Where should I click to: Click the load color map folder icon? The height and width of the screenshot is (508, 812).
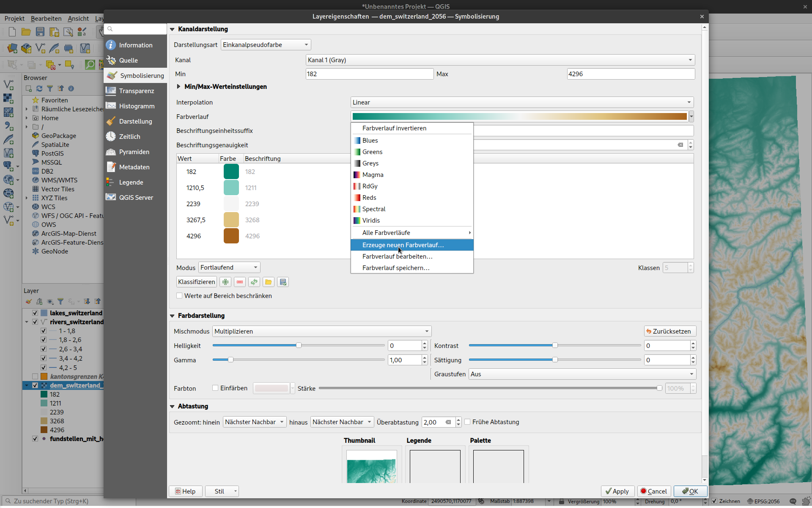tap(269, 282)
